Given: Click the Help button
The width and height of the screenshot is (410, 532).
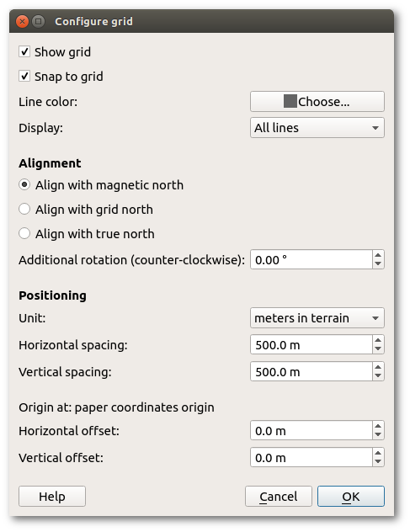Looking at the screenshot, I should pyautogui.click(x=52, y=497).
